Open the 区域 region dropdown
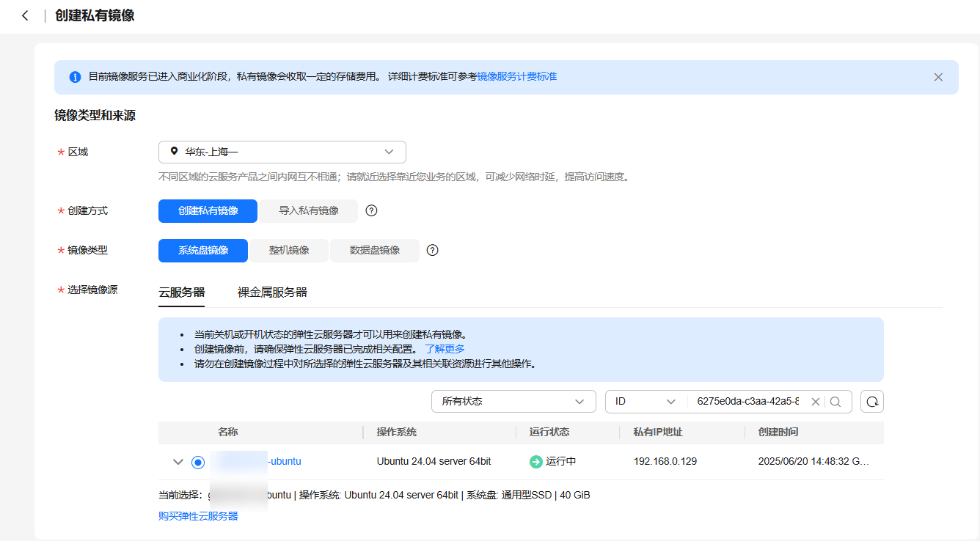Screen dimensions: 980x541 pos(282,152)
